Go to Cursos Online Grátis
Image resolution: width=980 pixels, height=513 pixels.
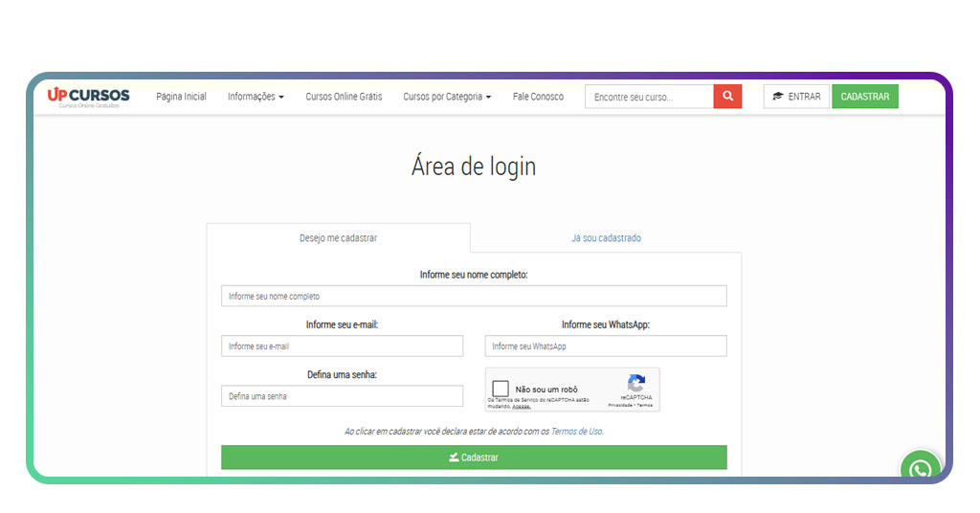tap(344, 97)
